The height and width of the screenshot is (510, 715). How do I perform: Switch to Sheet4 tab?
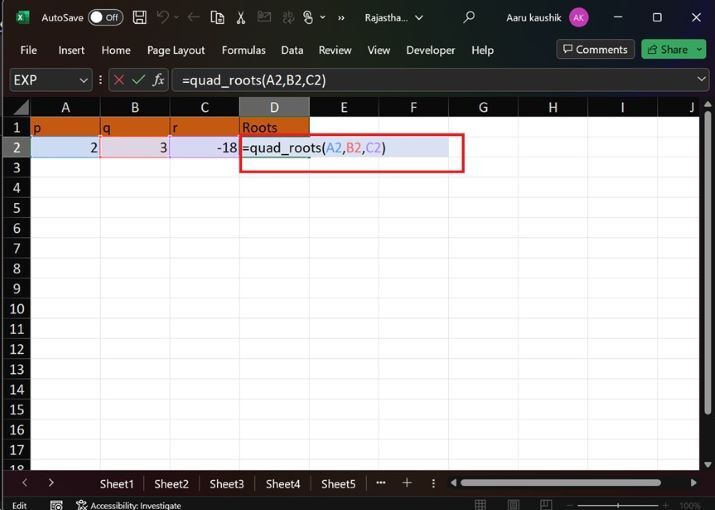point(283,484)
